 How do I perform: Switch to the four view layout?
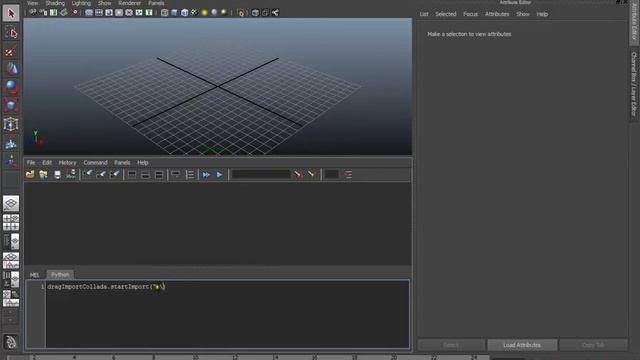(x=11, y=222)
